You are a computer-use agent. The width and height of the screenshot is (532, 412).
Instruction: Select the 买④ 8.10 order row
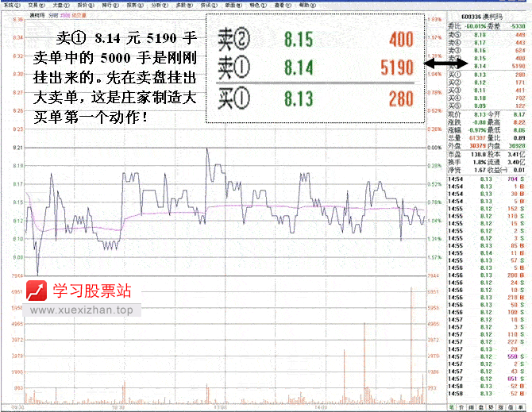click(x=487, y=98)
